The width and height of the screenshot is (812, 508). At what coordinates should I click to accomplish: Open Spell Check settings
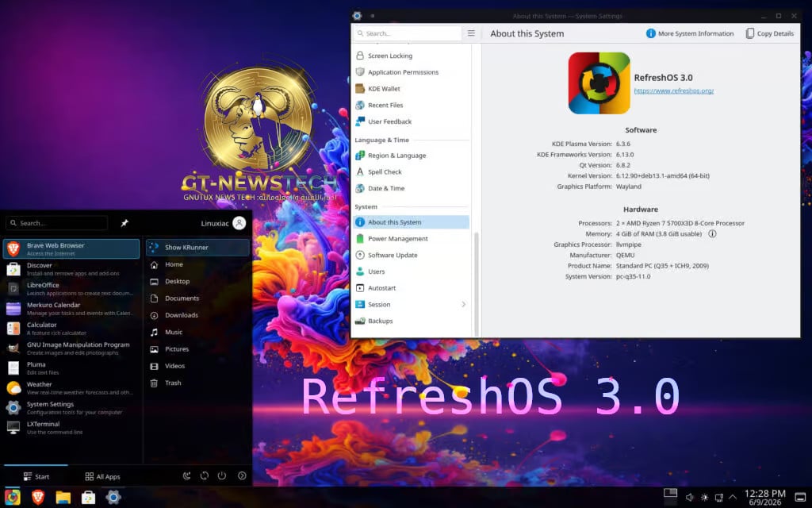tap(411, 171)
